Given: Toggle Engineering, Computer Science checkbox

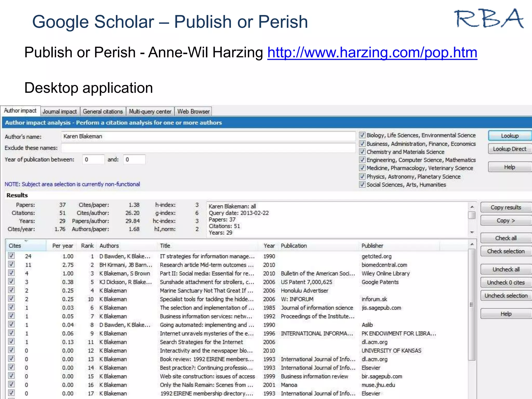Looking at the screenshot, I should [362, 160].
